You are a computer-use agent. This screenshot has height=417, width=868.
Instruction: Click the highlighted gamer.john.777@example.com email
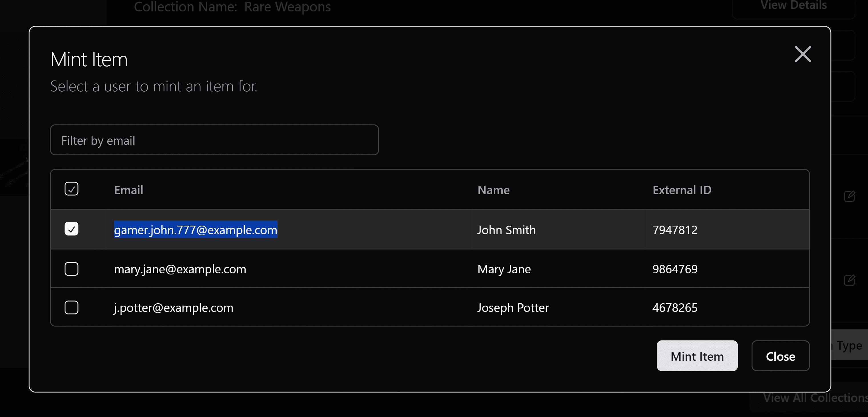click(x=195, y=230)
